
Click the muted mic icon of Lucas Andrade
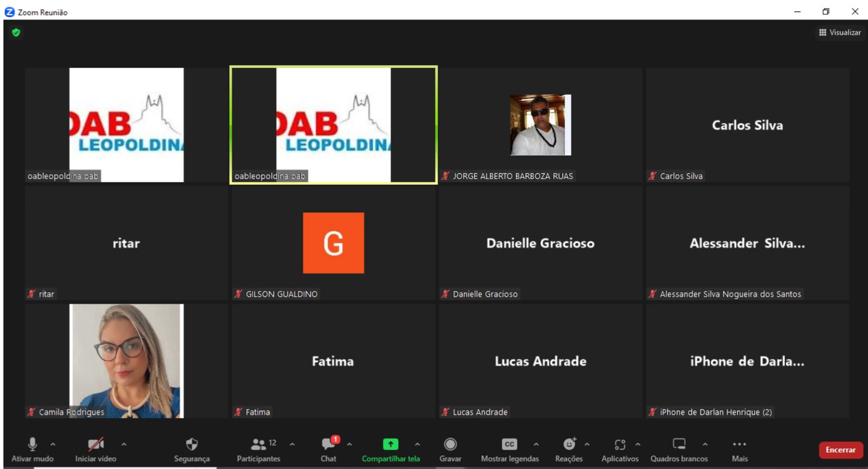445,412
